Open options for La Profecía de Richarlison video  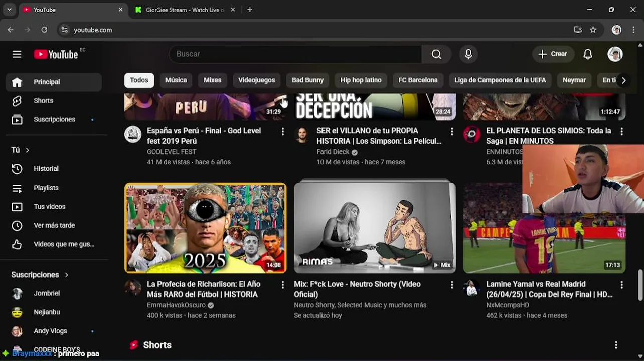point(282,285)
